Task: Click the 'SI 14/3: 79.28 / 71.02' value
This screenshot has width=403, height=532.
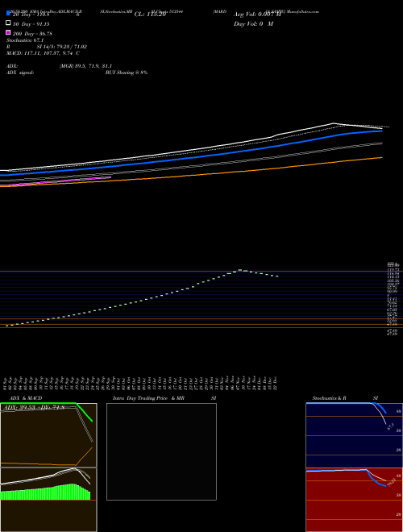Action: pyautogui.click(x=62, y=47)
